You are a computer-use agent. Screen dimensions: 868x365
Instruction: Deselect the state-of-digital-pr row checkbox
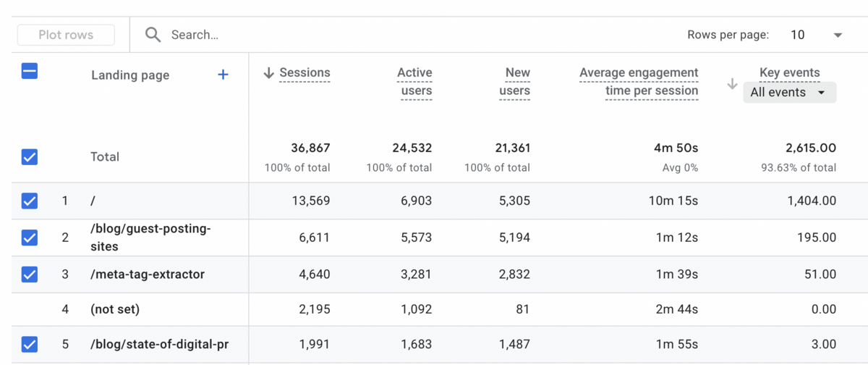30,344
